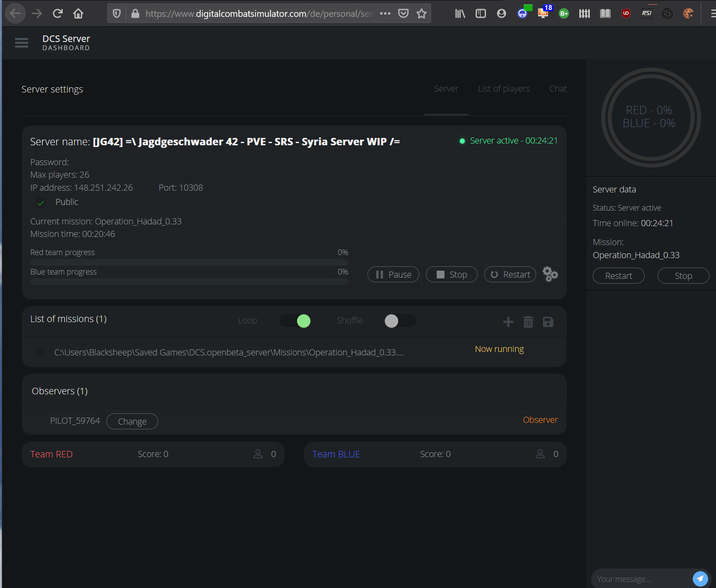
Task: Click the Observer role label
Action: 540,420
